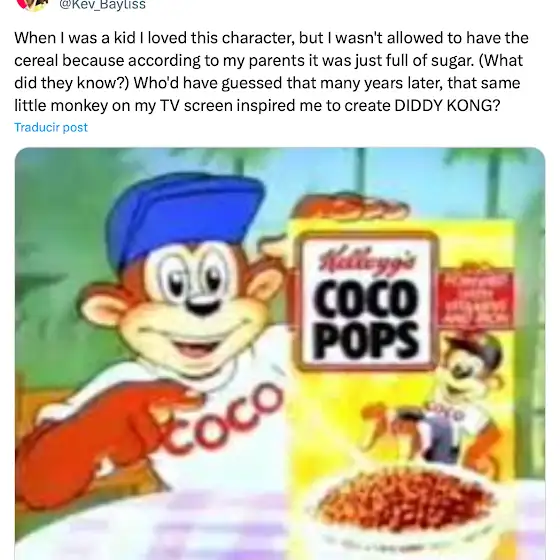Click the DIDDY KONG text in tweet
The height and width of the screenshot is (560, 560).
447,105
